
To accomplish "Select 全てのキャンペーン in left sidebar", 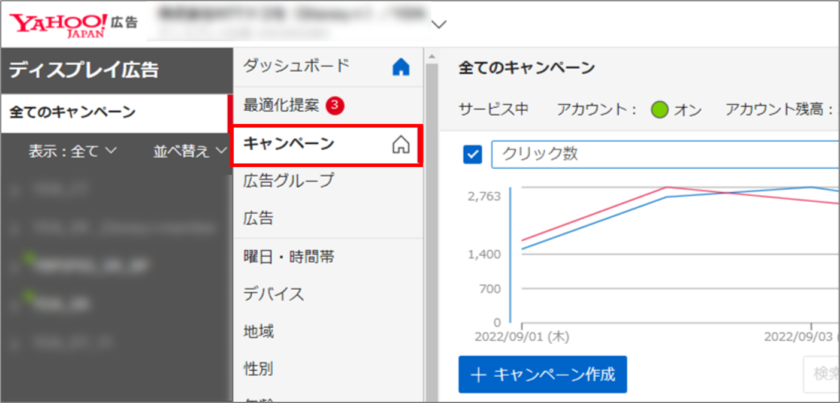I will coord(73,112).
